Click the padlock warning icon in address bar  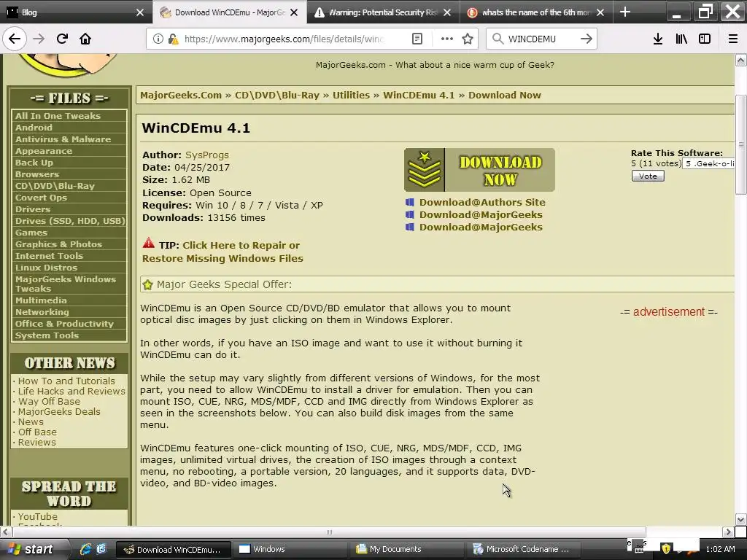(173, 39)
